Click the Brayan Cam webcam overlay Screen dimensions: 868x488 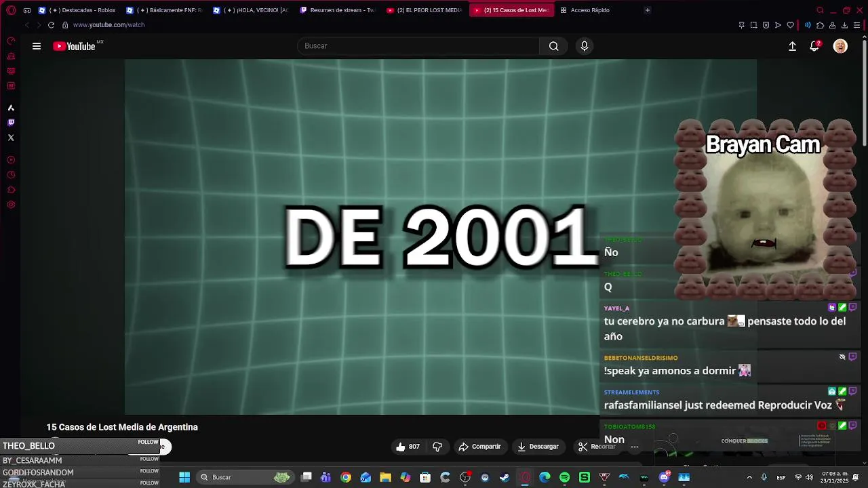tap(764, 209)
